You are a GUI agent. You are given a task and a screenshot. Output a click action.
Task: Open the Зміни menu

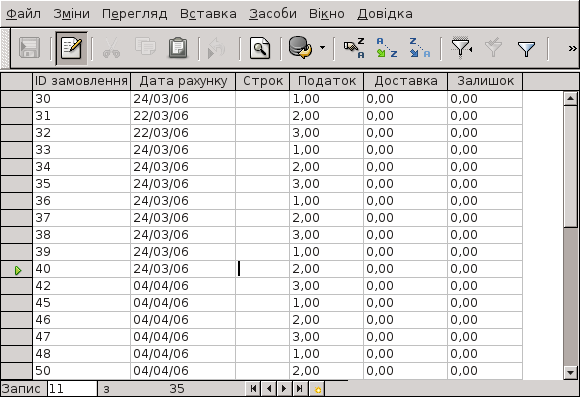tap(71, 14)
